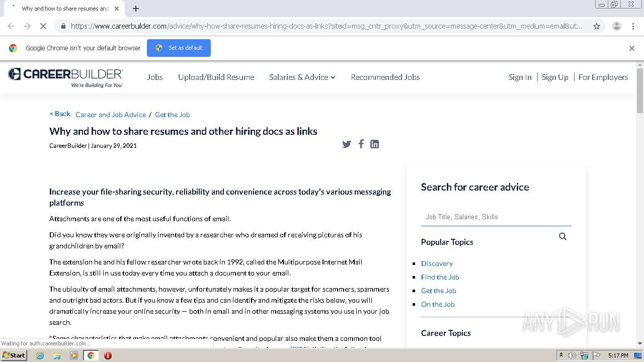
Task: Bookmark this page with star icon
Action: tap(597, 26)
